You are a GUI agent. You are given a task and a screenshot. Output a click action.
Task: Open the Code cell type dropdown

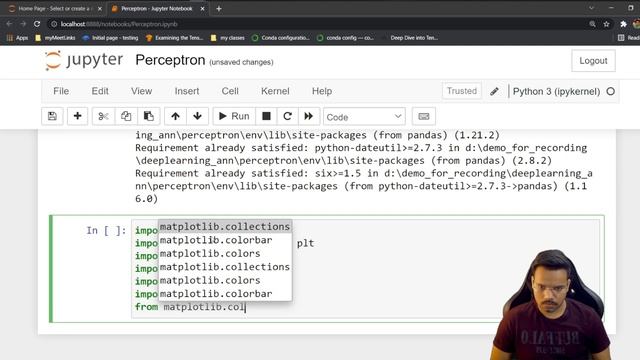[364, 117]
